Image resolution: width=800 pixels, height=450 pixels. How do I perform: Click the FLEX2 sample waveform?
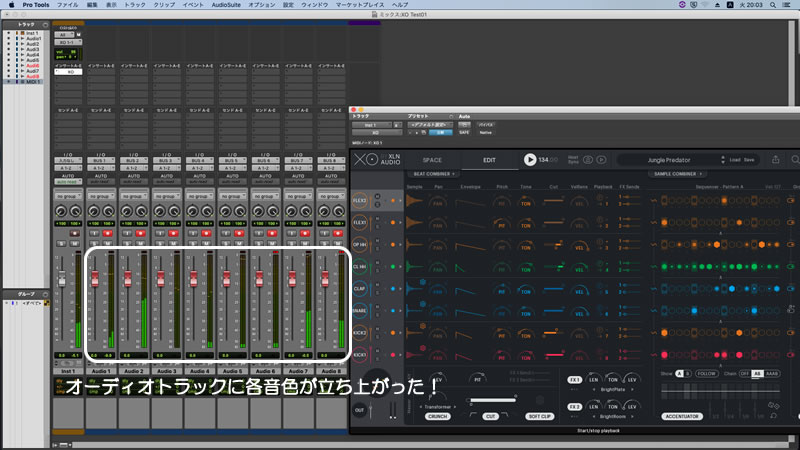[x=414, y=201]
